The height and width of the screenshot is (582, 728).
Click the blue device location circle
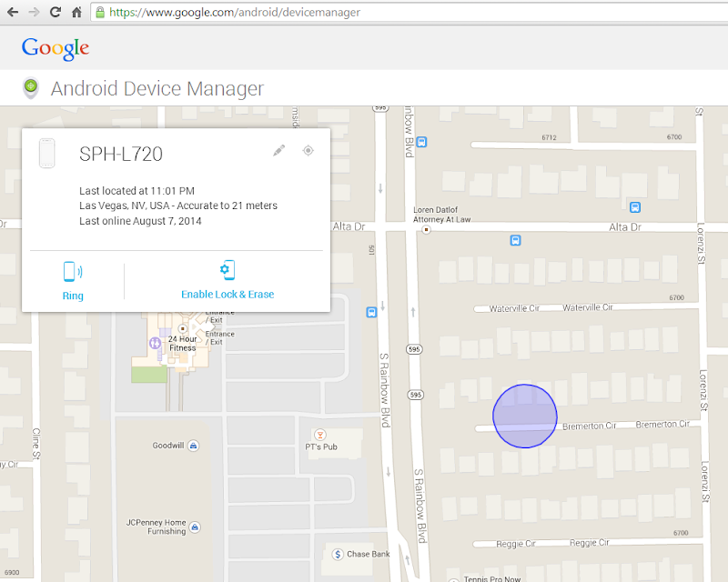pos(525,416)
